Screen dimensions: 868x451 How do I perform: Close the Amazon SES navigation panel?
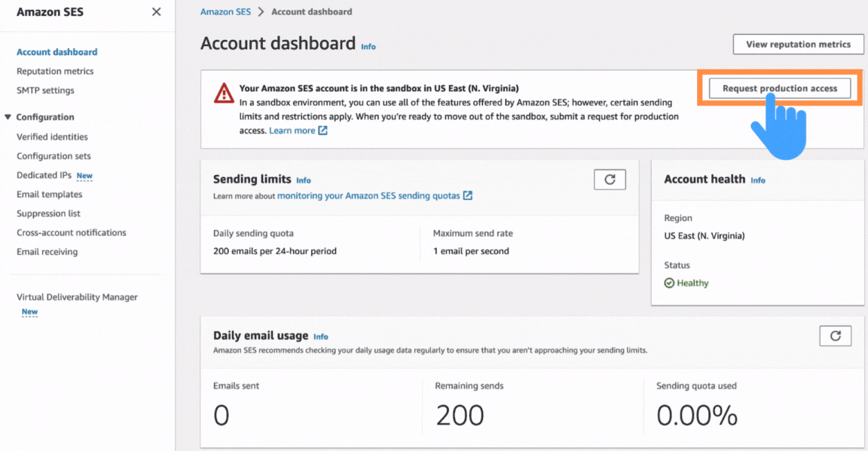tap(156, 11)
